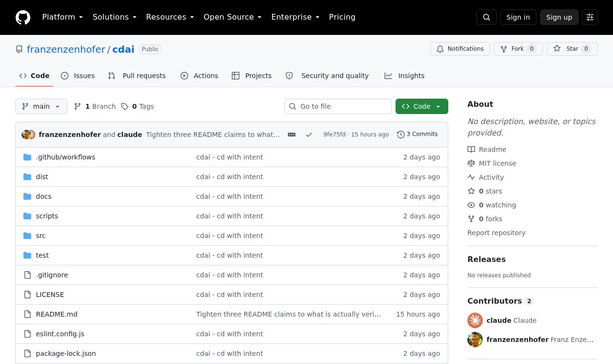This screenshot has height=364, width=613.
Task: Open the README.md file
Action: click(x=57, y=314)
